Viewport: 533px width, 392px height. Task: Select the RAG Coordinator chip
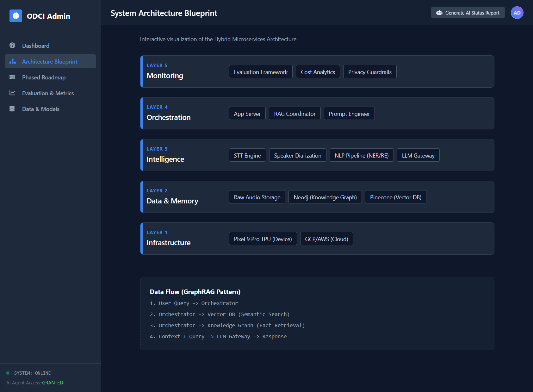pyautogui.click(x=294, y=114)
